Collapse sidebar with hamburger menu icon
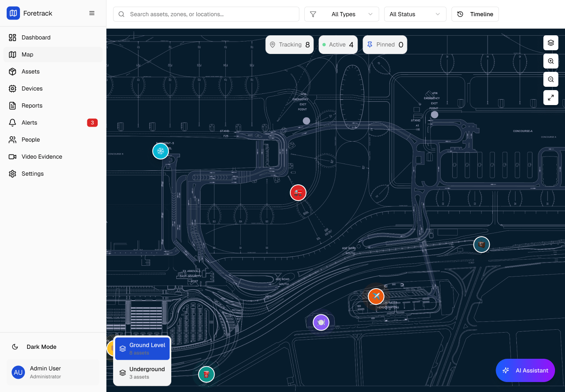Screen dimensions: 565x392 (92, 13)
